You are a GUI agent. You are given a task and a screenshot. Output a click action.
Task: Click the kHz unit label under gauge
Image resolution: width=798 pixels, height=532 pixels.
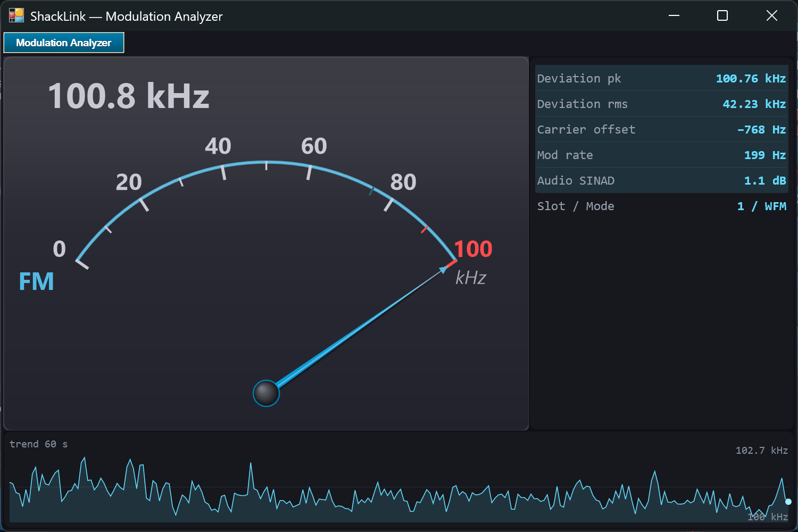click(x=471, y=278)
